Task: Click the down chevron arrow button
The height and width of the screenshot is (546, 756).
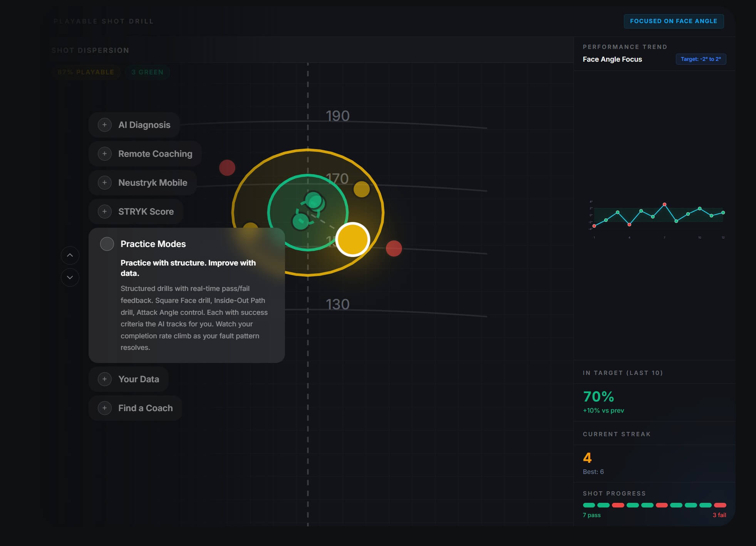Action: pyautogui.click(x=70, y=277)
